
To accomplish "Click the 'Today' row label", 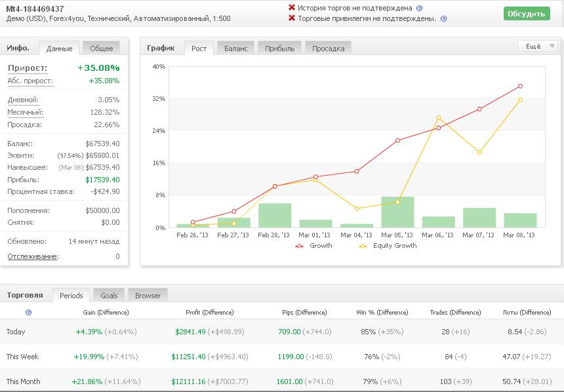I will point(16,332).
